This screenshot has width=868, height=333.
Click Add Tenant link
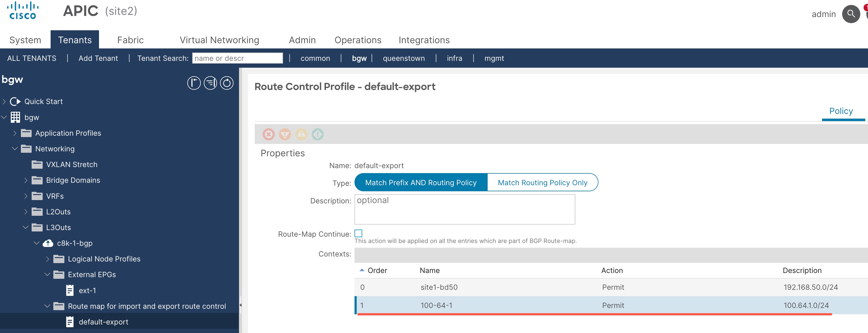(98, 58)
